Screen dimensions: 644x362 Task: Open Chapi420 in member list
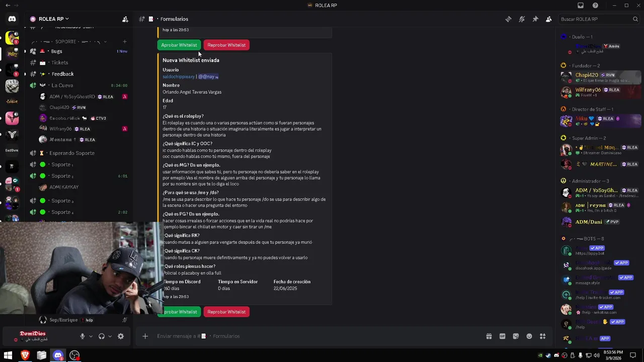point(600,77)
